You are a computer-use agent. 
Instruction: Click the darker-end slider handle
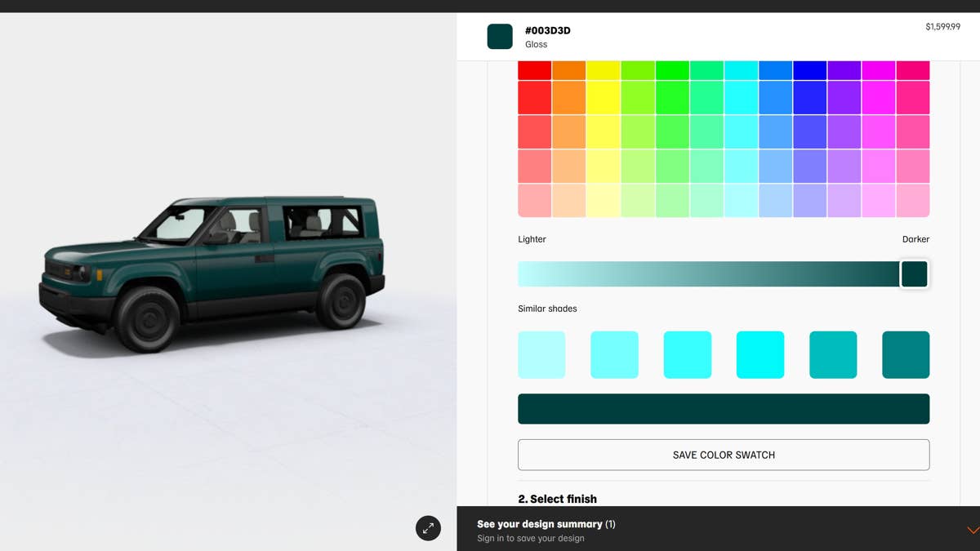915,274
